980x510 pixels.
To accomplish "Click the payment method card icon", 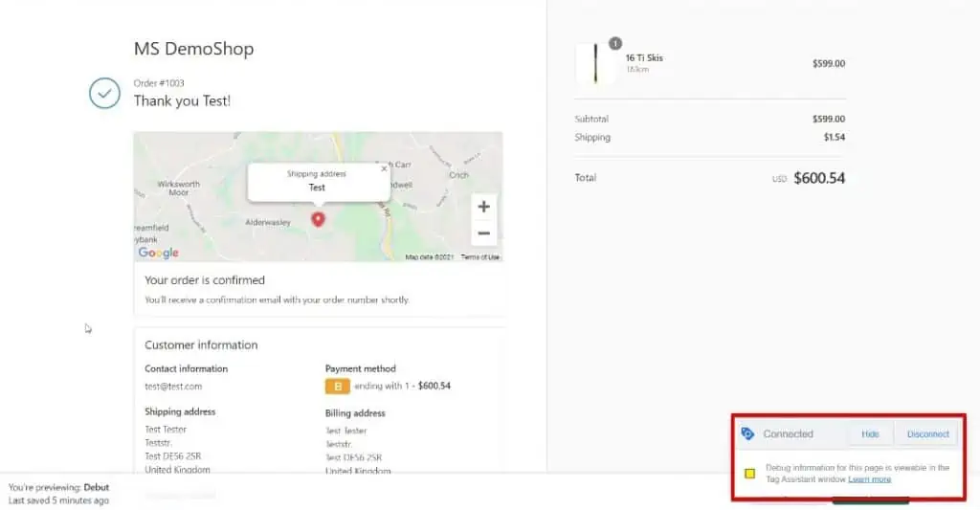I will point(338,387).
